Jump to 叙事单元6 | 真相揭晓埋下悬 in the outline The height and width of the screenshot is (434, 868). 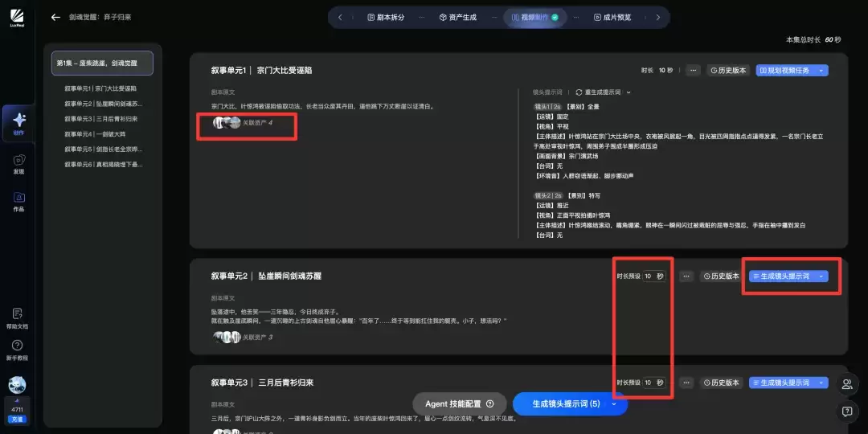(104, 165)
